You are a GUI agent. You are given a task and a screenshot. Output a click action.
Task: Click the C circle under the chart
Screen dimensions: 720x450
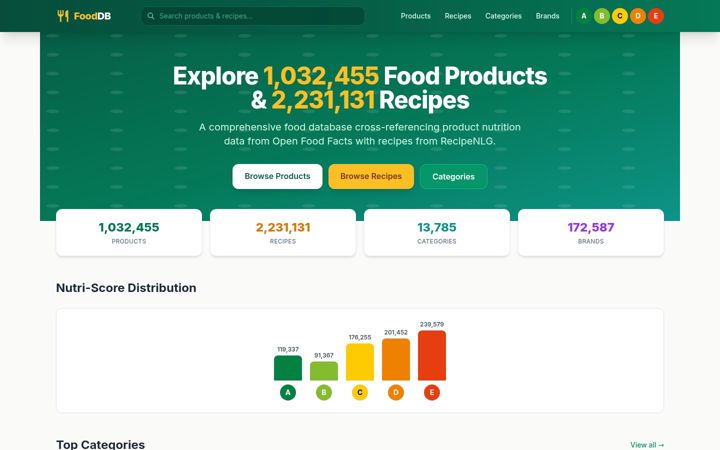pos(360,393)
